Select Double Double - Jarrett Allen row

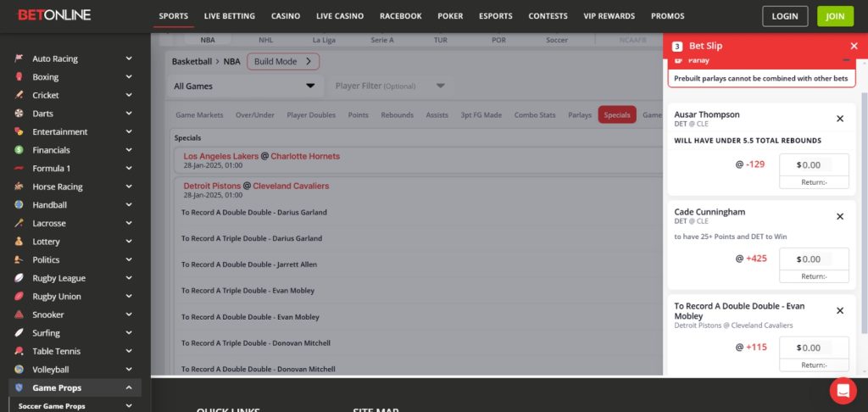pyautogui.click(x=418, y=264)
